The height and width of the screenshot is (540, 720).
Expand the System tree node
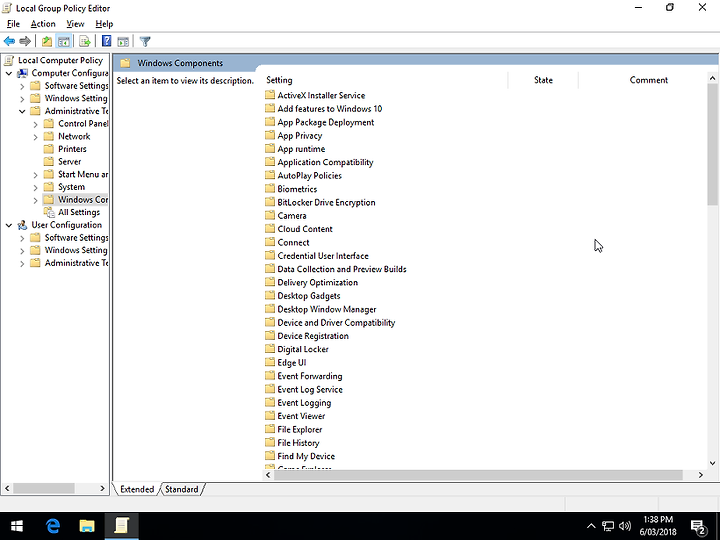[35, 187]
